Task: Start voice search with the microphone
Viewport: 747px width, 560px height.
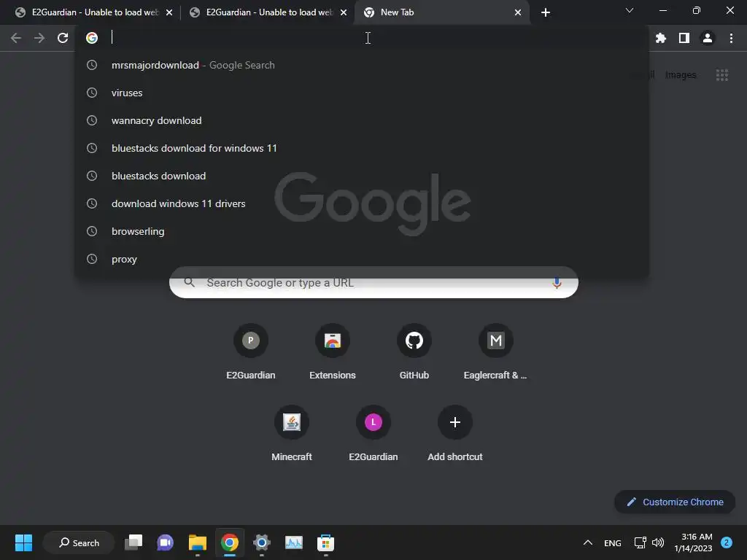Action: (x=556, y=283)
